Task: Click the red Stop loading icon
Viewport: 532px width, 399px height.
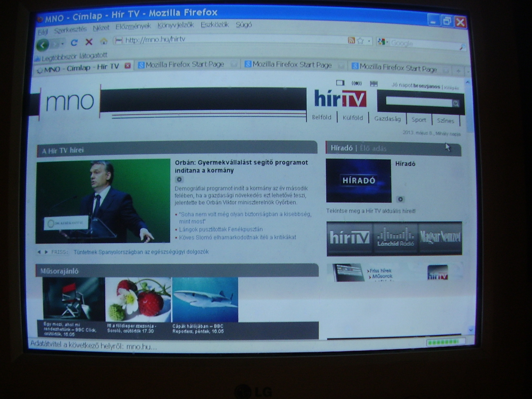Action: pos(89,42)
